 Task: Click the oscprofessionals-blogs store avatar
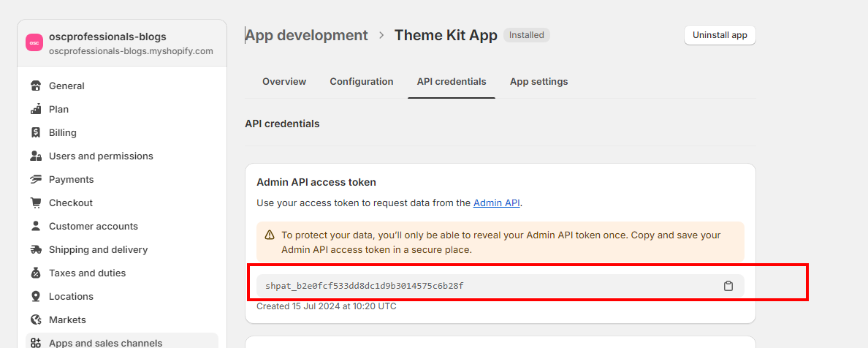point(34,43)
